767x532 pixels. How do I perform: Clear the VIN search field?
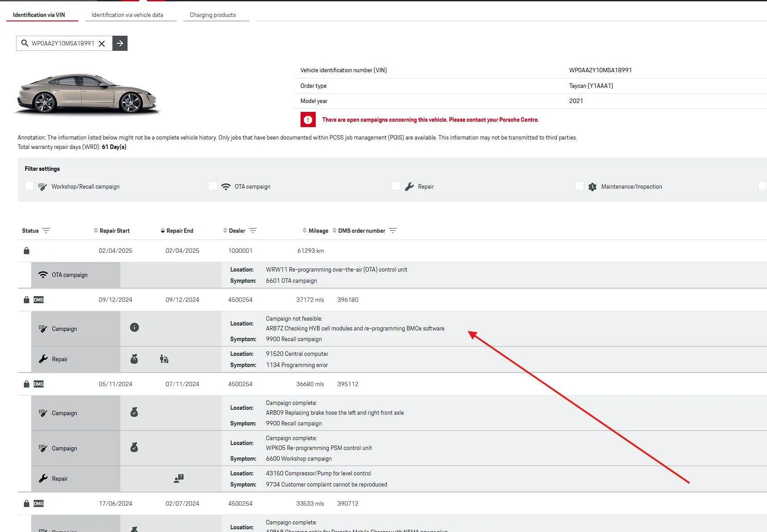[102, 43]
